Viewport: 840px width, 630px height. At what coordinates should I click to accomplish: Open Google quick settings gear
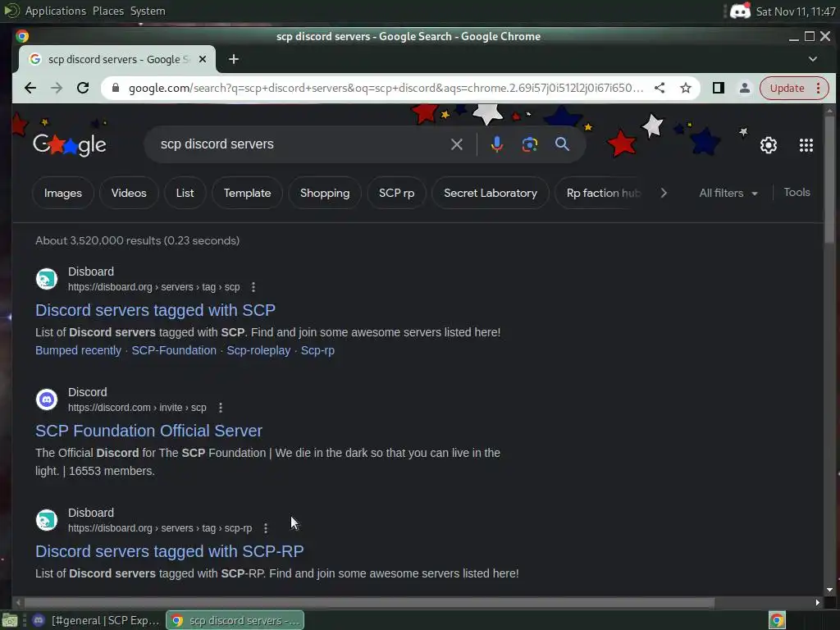(769, 144)
